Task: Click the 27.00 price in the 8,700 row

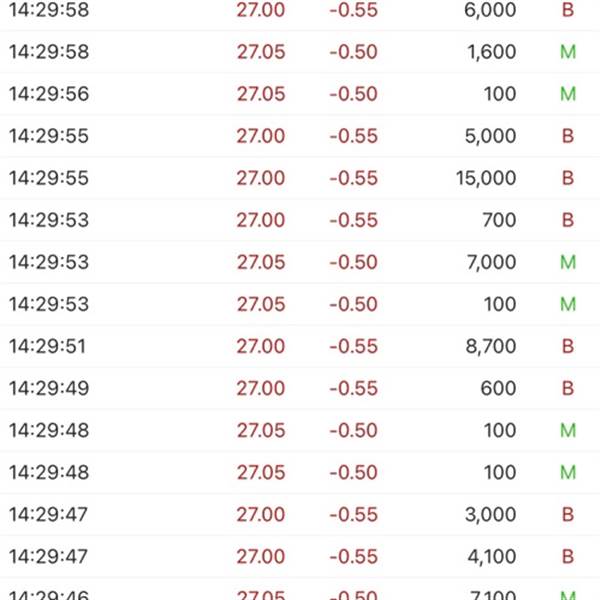Action: click(x=260, y=346)
